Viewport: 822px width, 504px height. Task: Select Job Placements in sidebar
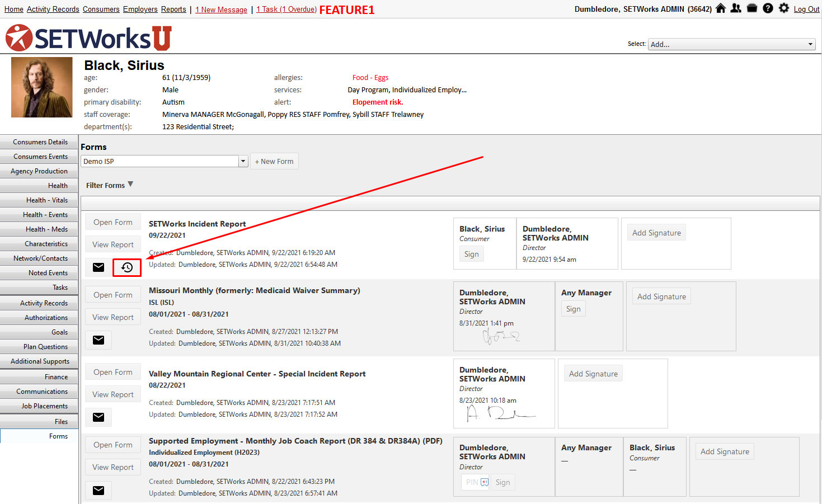[39, 406]
